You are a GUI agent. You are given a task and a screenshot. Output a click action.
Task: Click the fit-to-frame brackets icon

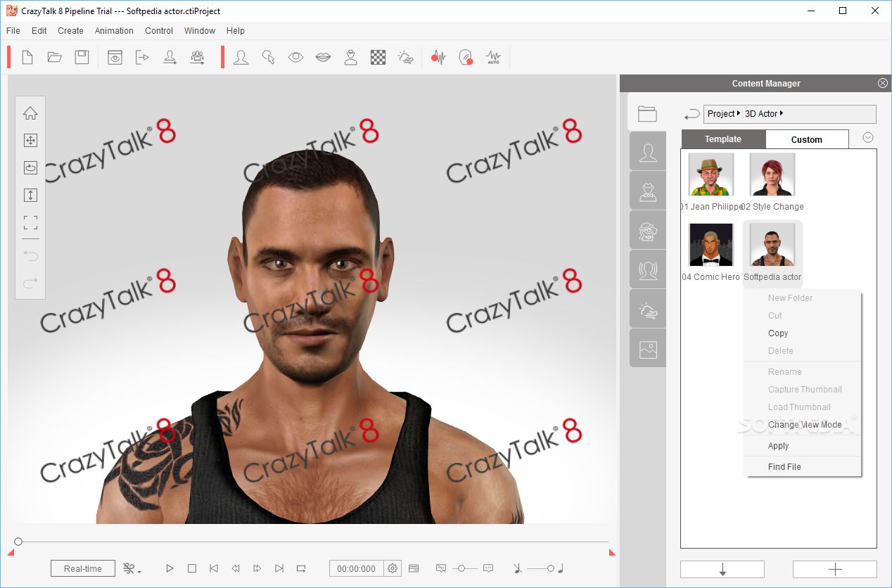(30, 223)
